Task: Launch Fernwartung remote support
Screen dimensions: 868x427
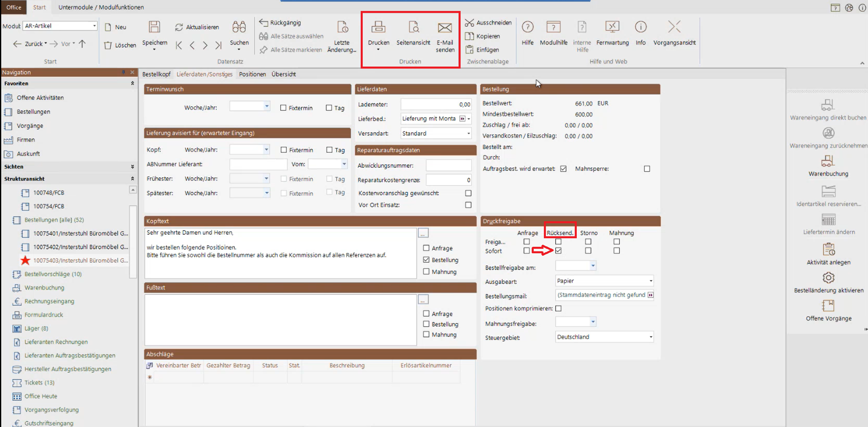Action: (x=612, y=27)
